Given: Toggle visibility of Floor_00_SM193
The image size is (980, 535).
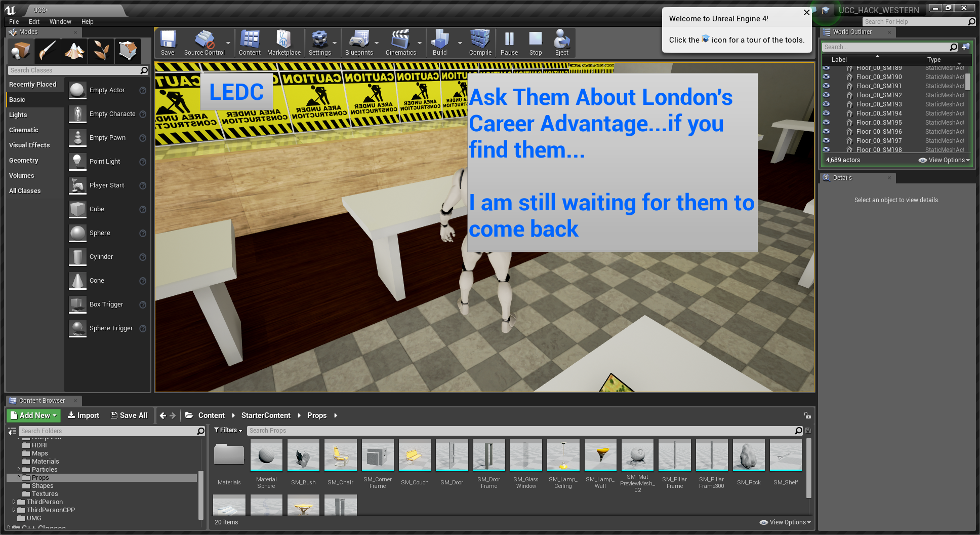Looking at the screenshot, I should (826, 104).
